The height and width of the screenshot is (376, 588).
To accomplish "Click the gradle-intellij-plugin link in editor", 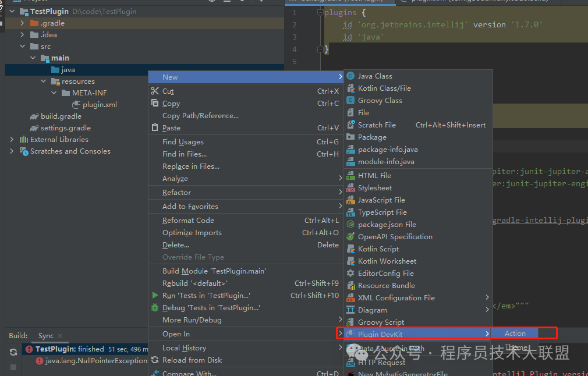I will (540, 220).
